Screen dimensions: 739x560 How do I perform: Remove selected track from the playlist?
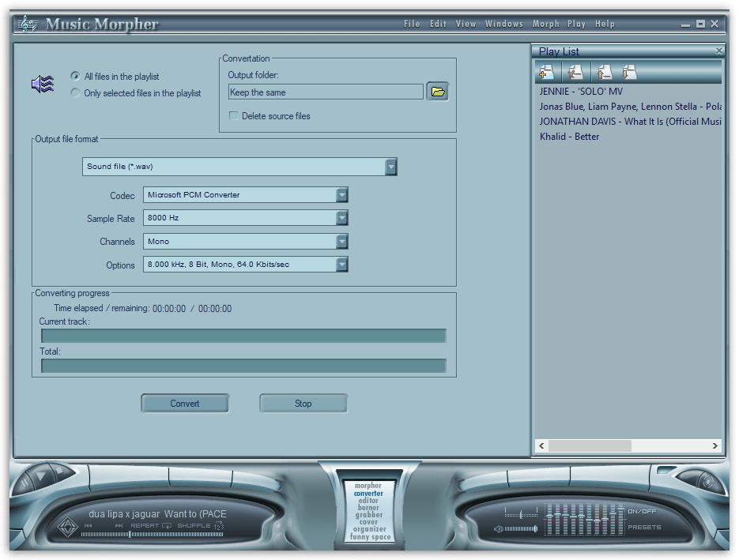point(575,72)
